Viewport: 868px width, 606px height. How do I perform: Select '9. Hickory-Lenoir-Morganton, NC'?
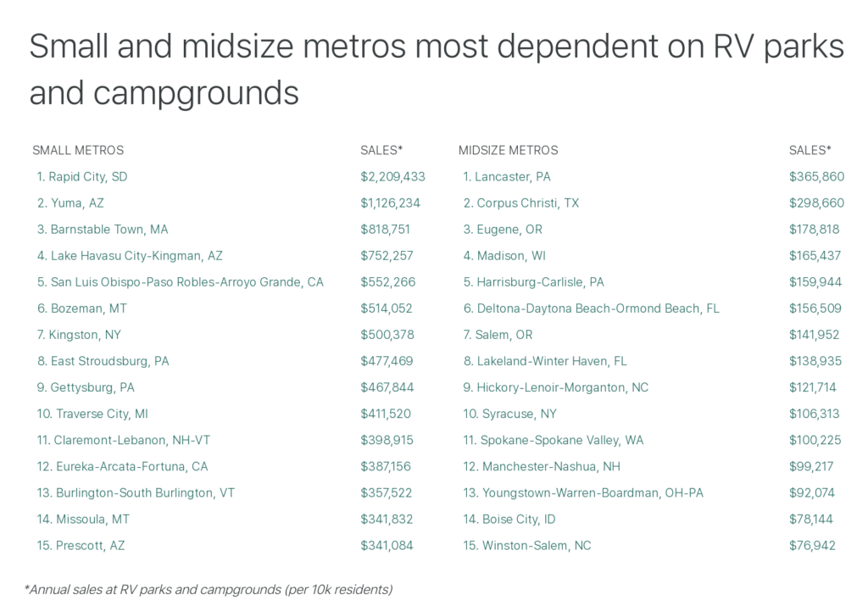(x=556, y=387)
